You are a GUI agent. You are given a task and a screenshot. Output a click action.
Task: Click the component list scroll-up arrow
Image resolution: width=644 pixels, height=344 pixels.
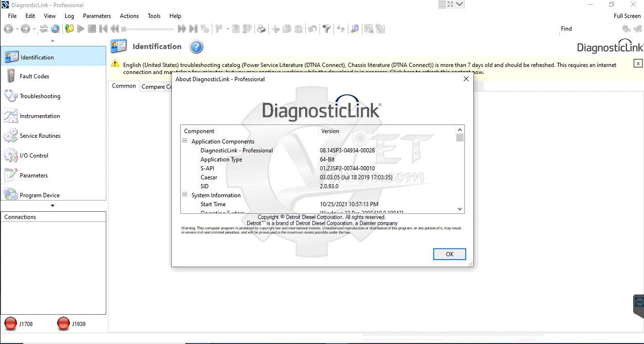click(460, 130)
